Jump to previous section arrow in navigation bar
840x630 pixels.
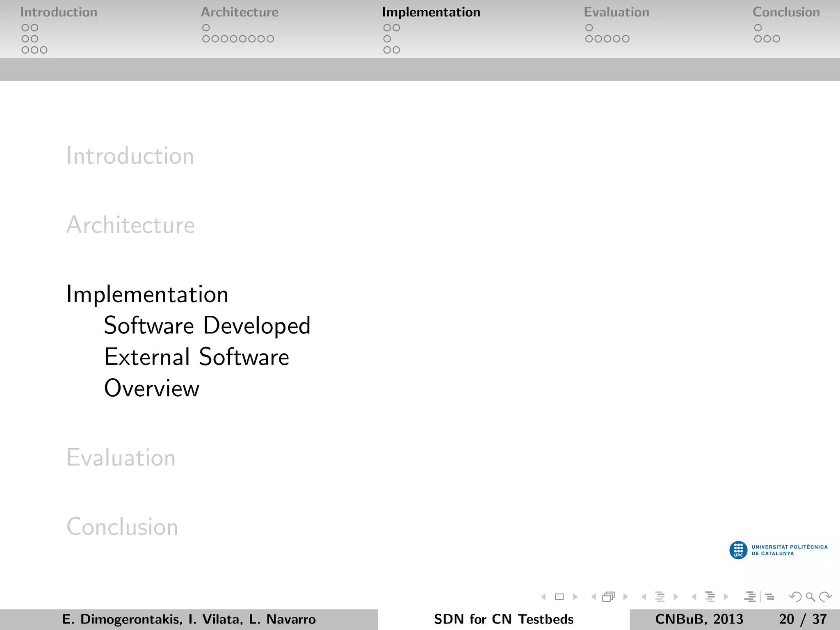coord(694,597)
